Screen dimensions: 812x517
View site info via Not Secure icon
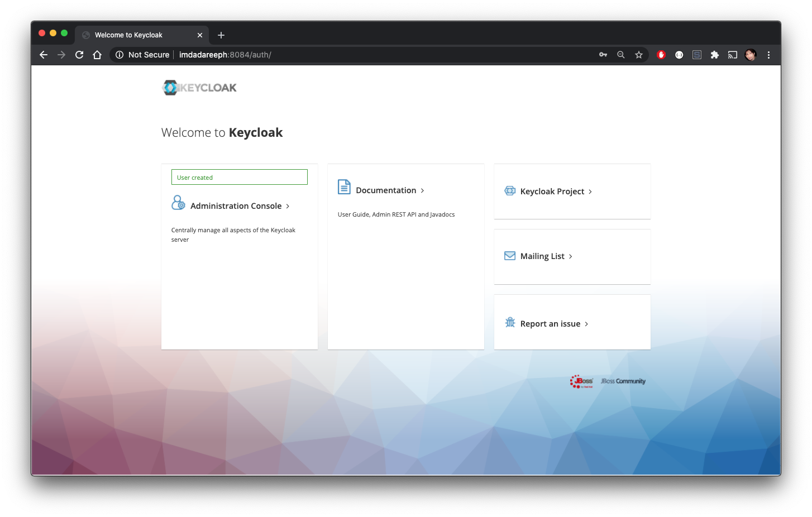pyautogui.click(x=120, y=55)
